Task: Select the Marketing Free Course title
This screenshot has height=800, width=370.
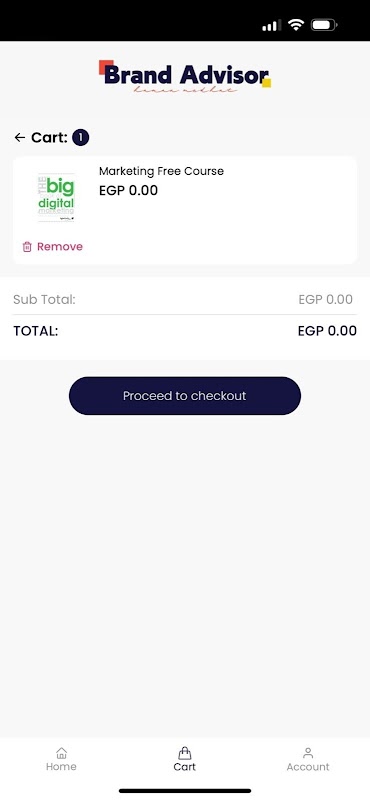Action: [x=161, y=171]
